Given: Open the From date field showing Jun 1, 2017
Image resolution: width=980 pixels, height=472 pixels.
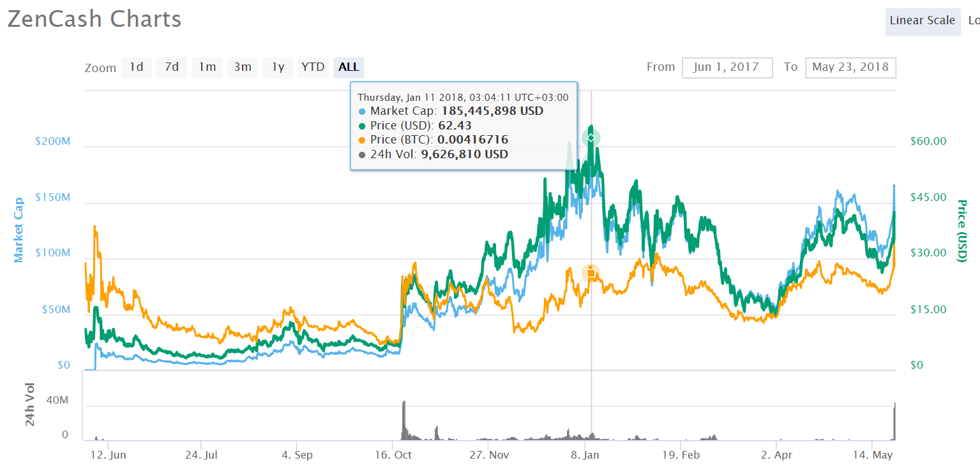Looking at the screenshot, I should (727, 67).
